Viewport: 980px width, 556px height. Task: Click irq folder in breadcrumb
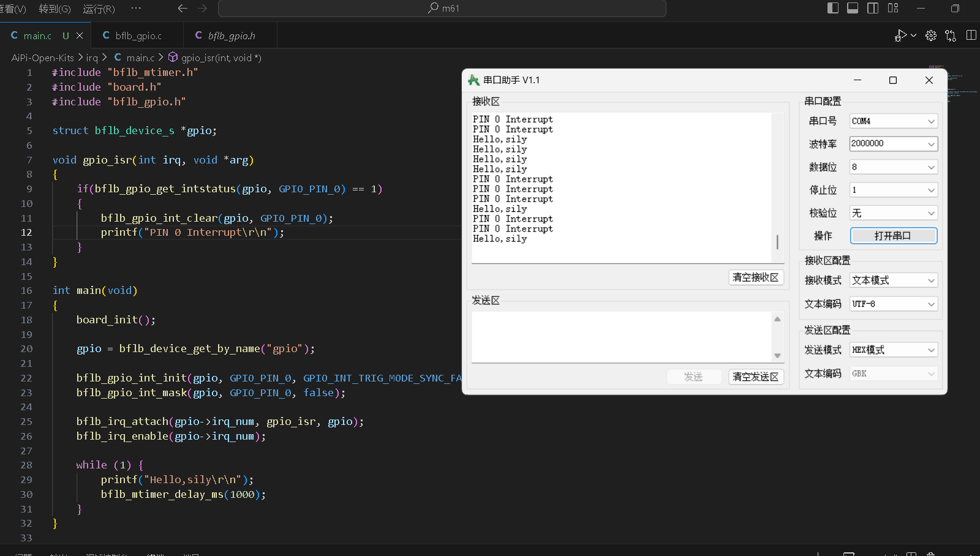(x=92, y=58)
